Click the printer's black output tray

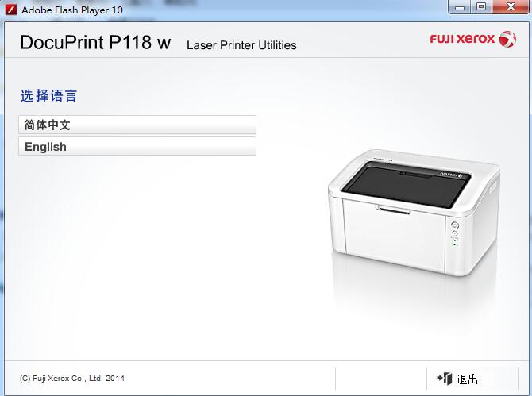point(407,185)
